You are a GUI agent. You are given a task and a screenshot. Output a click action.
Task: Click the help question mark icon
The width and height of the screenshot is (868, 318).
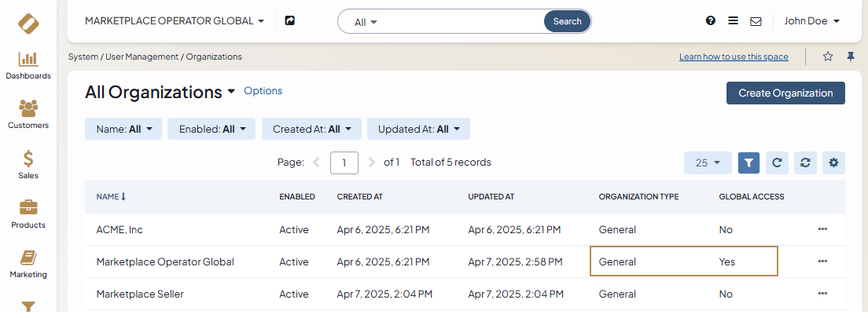point(711,21)
